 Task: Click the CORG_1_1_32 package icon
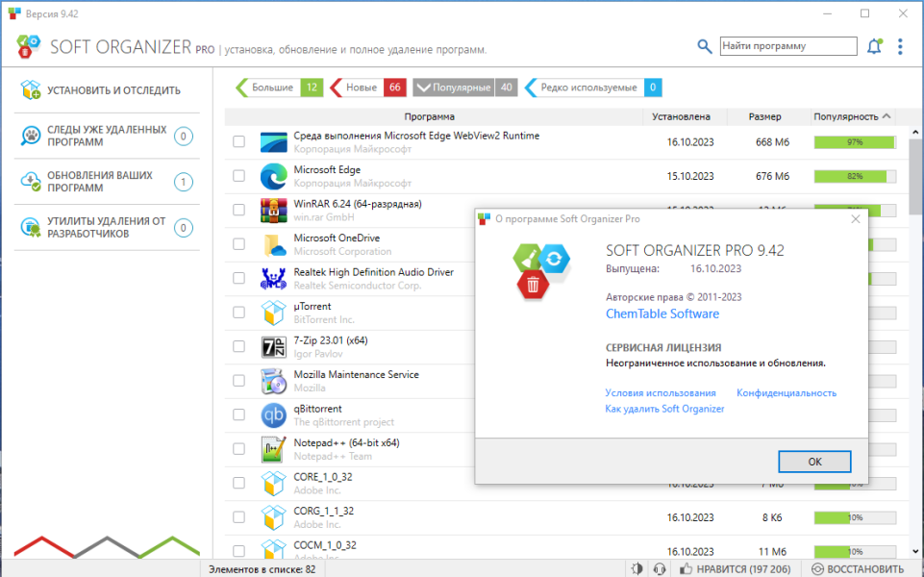273,517
